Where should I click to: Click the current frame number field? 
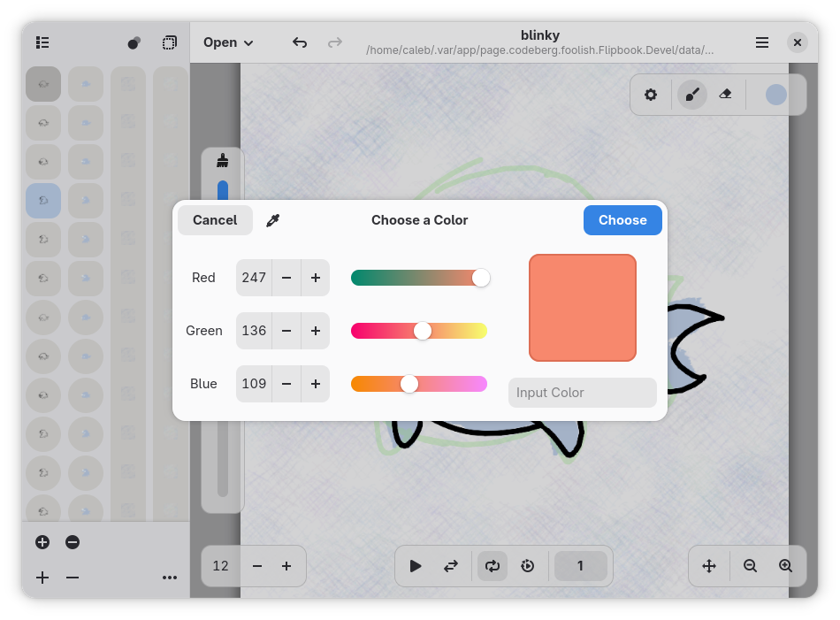pos(580,566)
